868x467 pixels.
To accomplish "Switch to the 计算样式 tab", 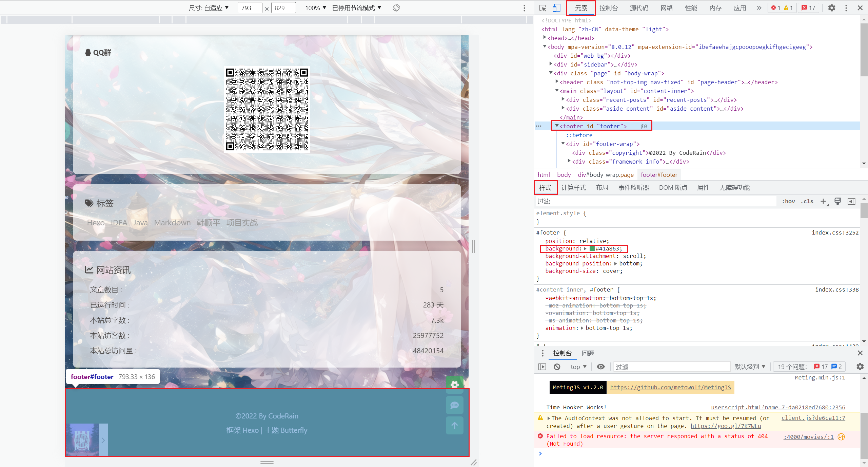I will coord(573,187).
